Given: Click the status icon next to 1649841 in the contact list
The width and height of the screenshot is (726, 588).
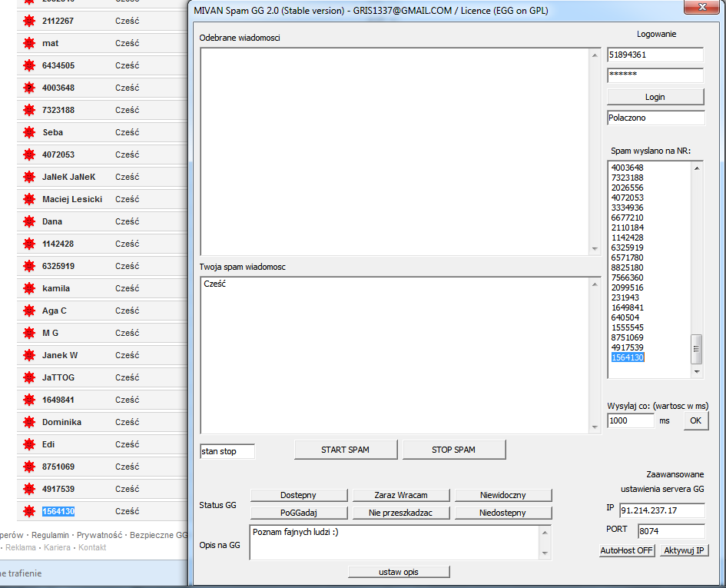Looking at the screenshot, I should click(29, 400).
